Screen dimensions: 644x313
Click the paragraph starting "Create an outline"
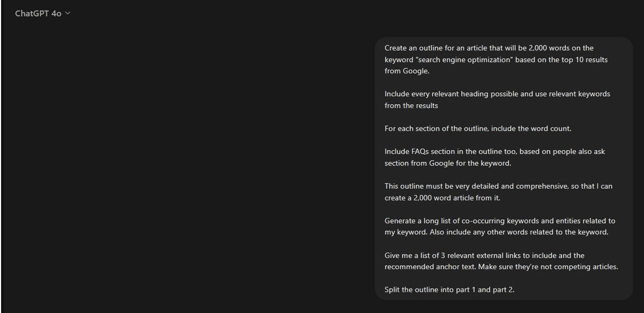pos(489,60)
